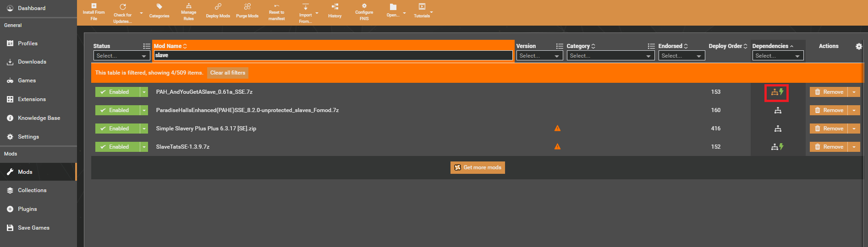
Task: Expand status dropdown for ParadiseHallsEnhanced
Action: click(x=144, y=110)
